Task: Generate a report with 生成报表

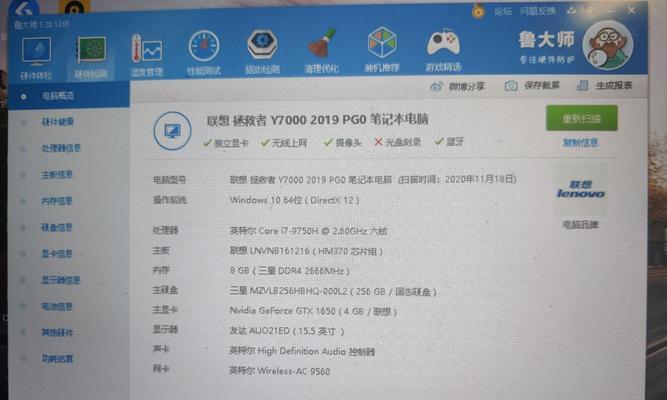Action: tap(604, 86)
